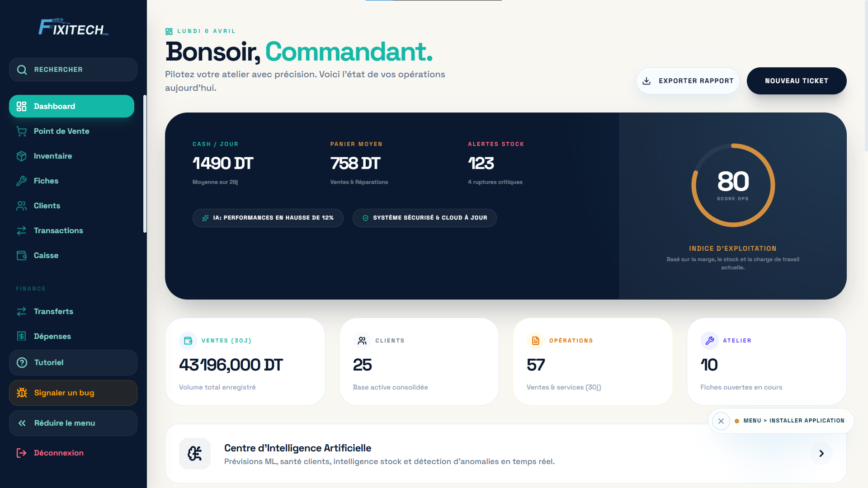Image resolution: width=868 pixels, height=488 pixels.
Task: Click the magnifier icon in the search box
Action: point(22,70)
